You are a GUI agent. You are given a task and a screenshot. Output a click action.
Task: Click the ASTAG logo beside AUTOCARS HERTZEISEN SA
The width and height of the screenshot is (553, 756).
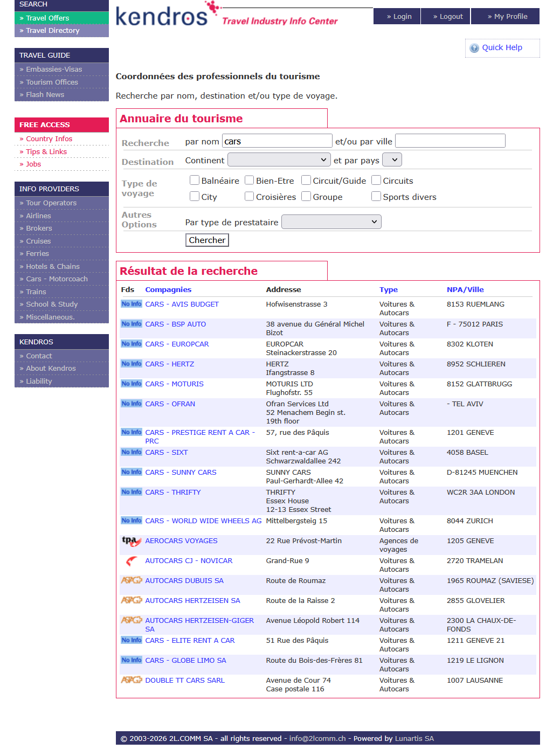pos(132,600)
